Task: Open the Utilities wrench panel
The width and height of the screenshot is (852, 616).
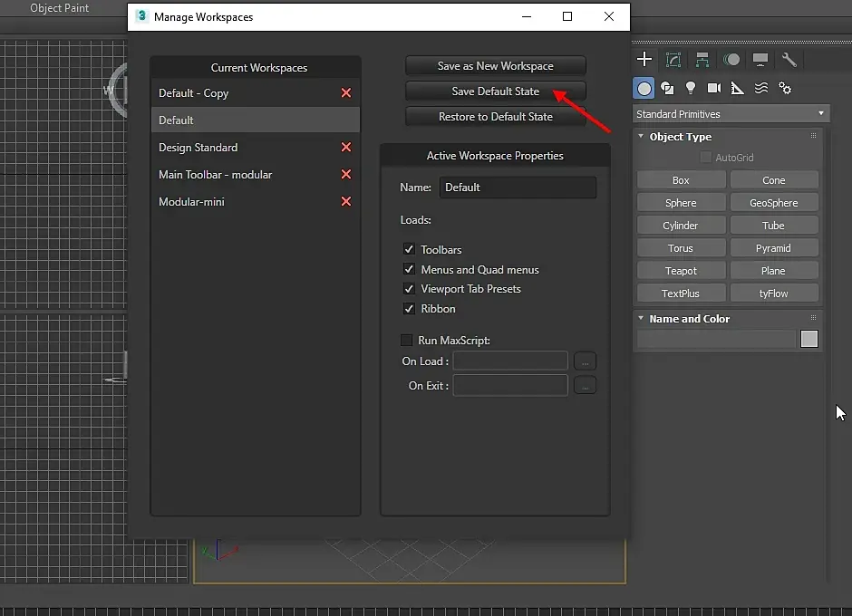Action: click(789, 60)
